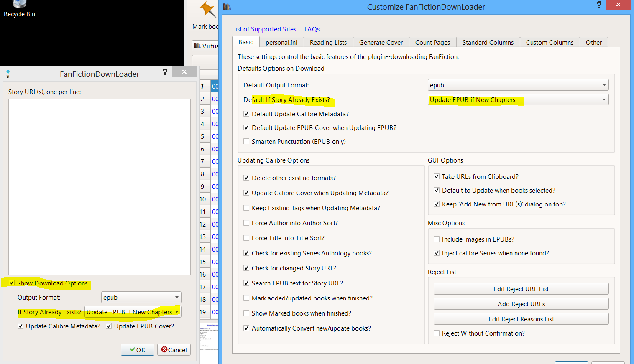634x364 pixels.
Task: Toggle Inject calibre Series when none found
Action: tap(437, 253)
